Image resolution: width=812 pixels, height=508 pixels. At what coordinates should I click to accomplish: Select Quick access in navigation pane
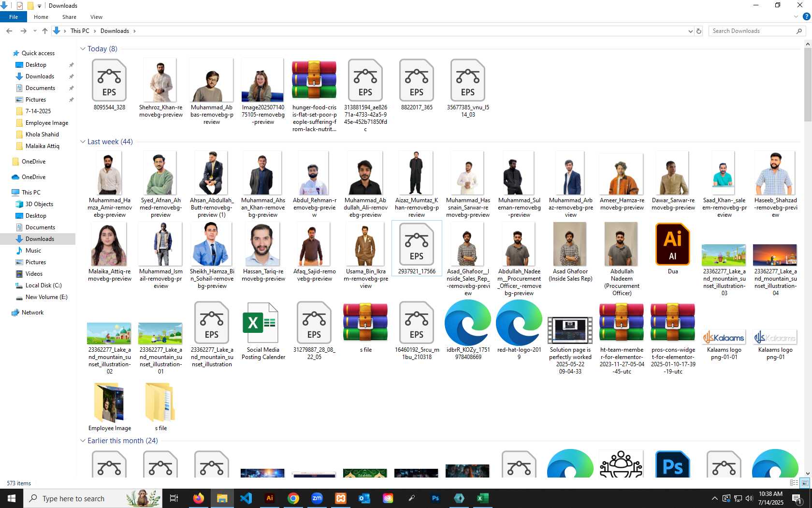coord(38,53)
